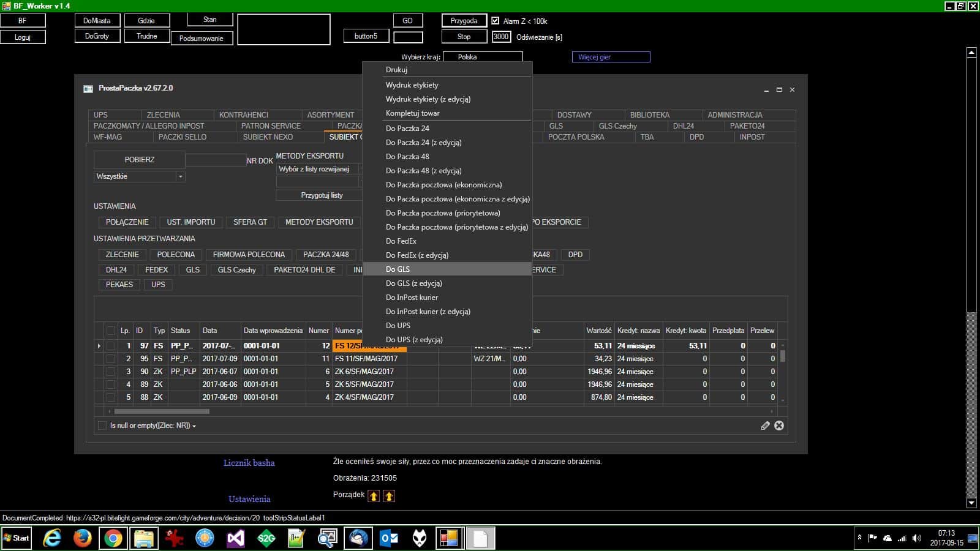This screenshot has width=980, height=551.
Task: Click the filter edit pencil icon
Action: pyautogui.click(x=765, y=425)
